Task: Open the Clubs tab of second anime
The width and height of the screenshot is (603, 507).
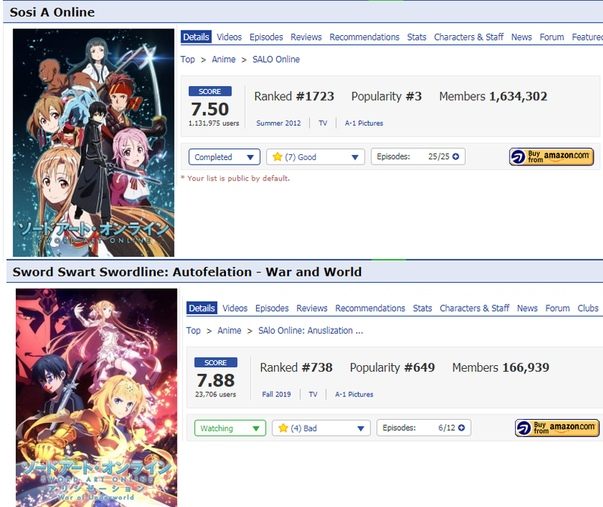Action: pos(588,308)
